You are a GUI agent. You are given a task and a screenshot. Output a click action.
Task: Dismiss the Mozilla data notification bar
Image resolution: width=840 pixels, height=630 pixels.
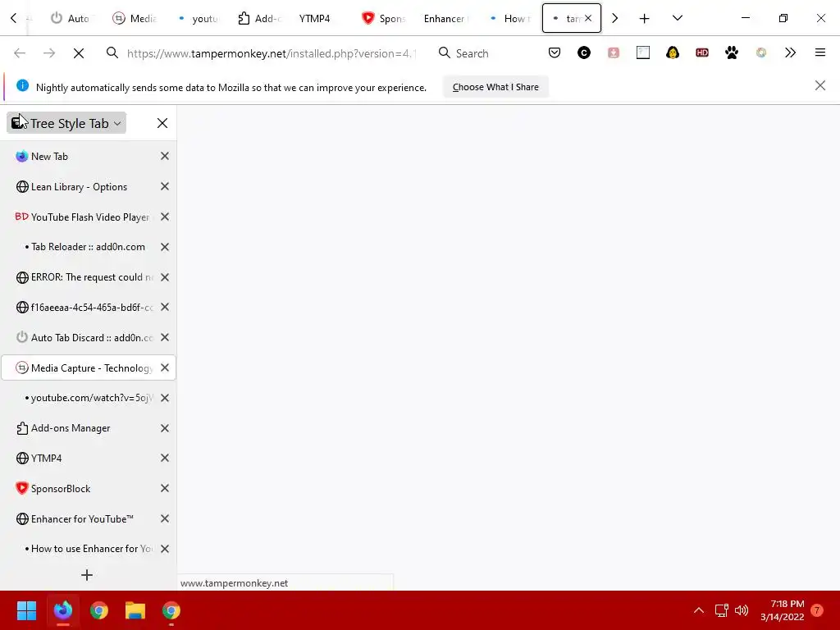pyautogui.click(x=819, y=85)
